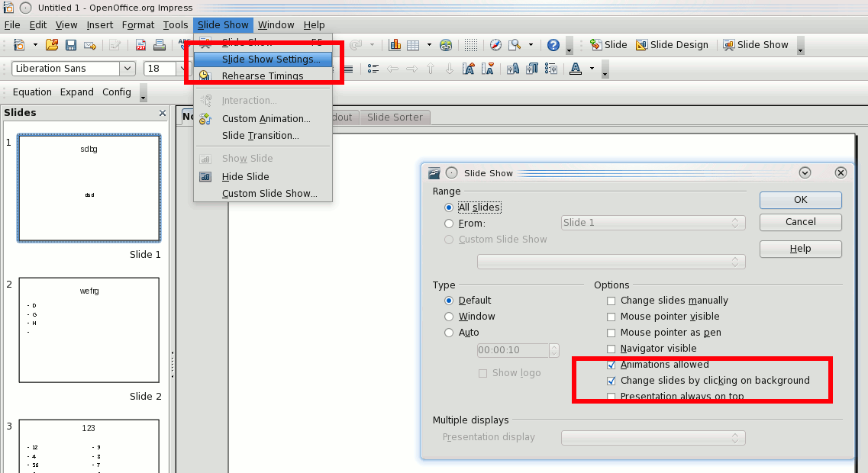This screenshot has width=868, height=473.
Task: Open the Format menu
Action: [x=138, y=25]
